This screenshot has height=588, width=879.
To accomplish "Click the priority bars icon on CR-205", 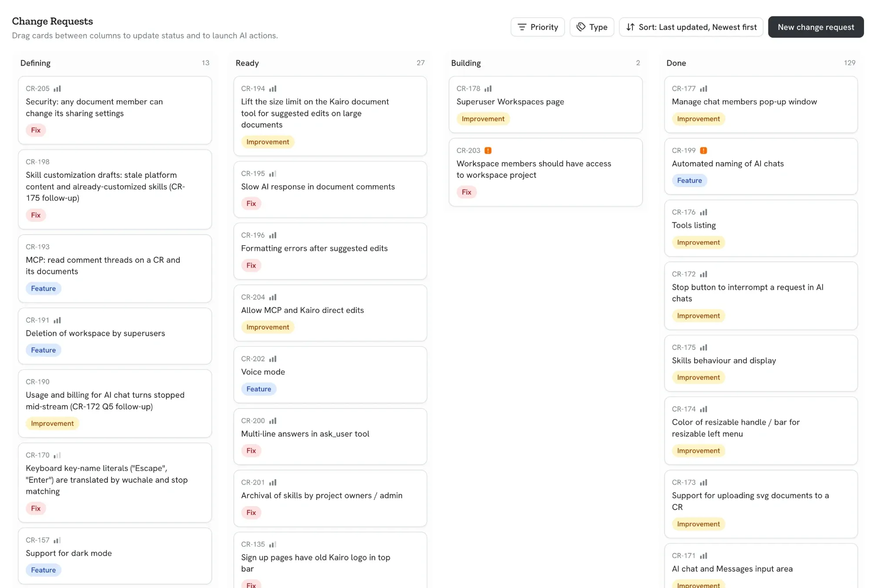I will click(x=57, y=89).
